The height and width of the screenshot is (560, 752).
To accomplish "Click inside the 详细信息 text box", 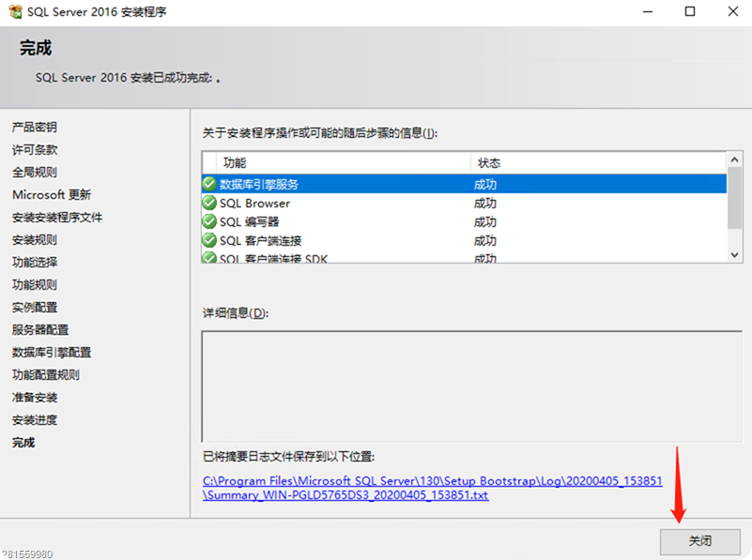I will pos(472,386).
